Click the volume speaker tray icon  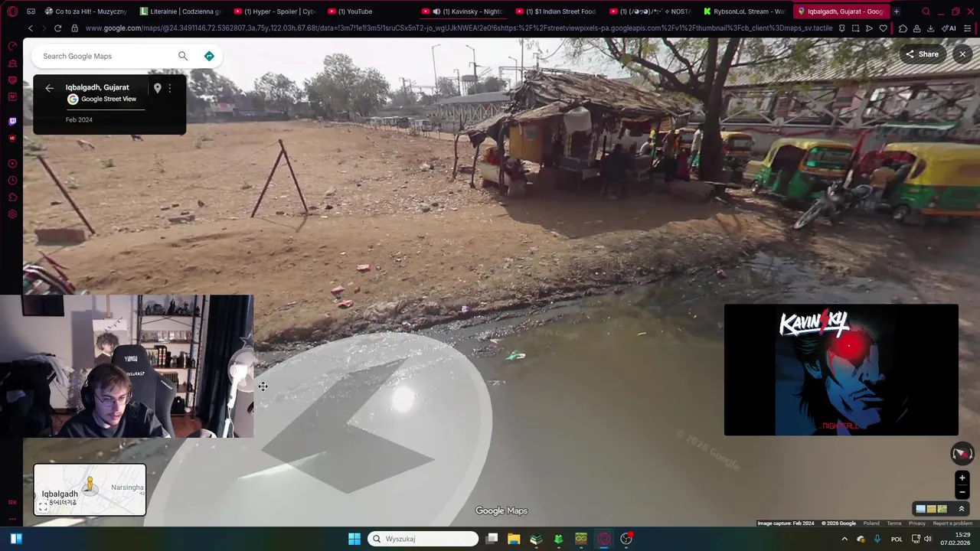point(928,539)
